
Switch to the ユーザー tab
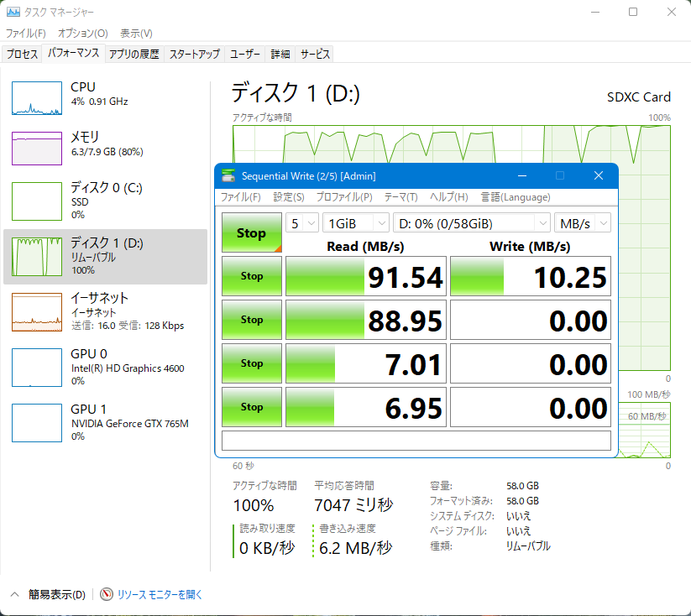(x=245, y=55)
